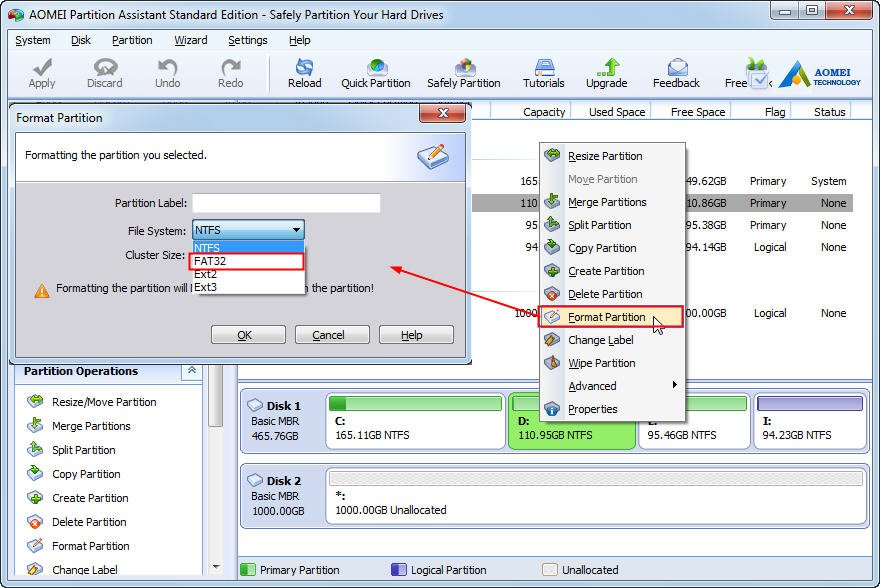Choose Wipe Partition in context menu
The height and width of the screenshot is (588, 880).
612,363
